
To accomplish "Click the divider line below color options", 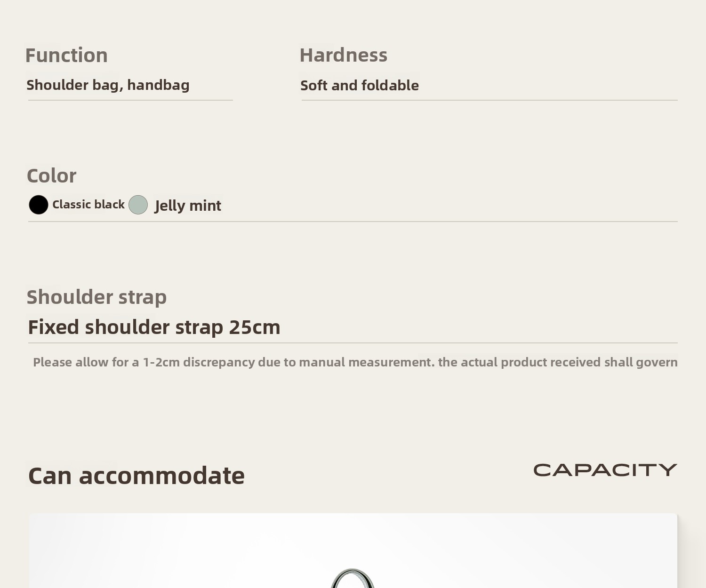I will click(x=353, y=222).
